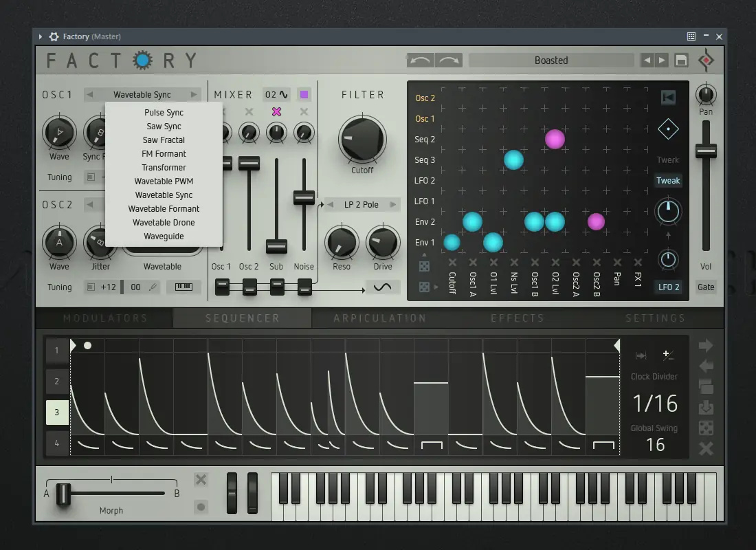Screen dimensions: 756x550
Task: Select sequencer lane 1 button
Action: (x=57, y=350)
